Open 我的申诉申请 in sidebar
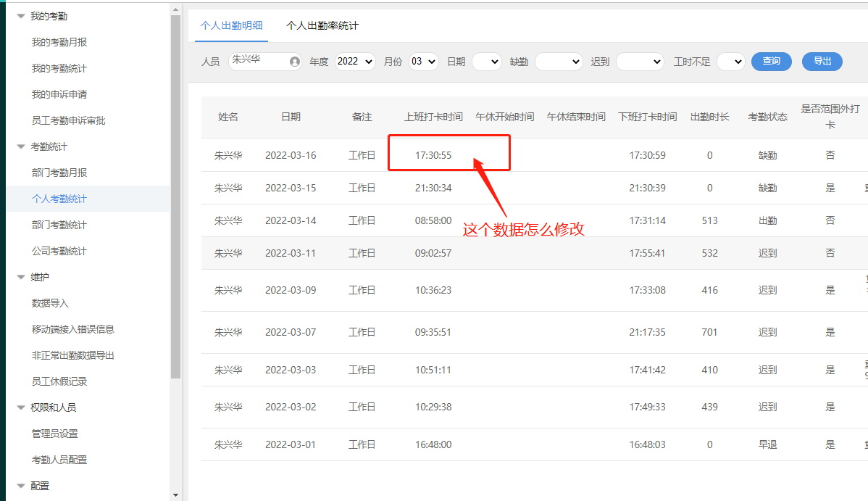Viewport: 868px width, 501px height. pos(59,94)
